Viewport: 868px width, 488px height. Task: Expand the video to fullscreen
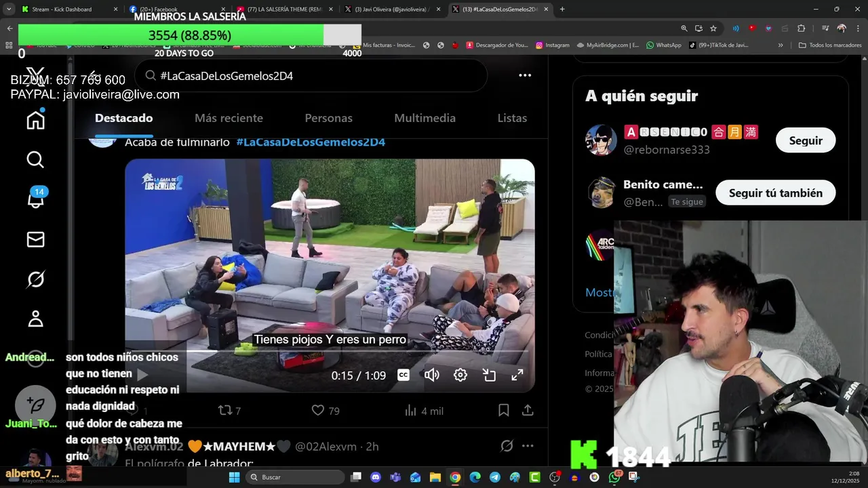[x=517, y=375]
